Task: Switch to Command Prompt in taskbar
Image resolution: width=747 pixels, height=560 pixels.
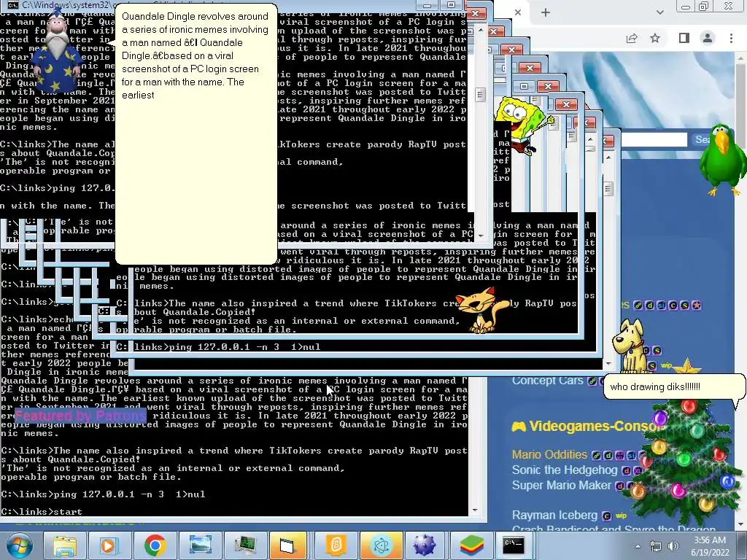Action: tap(514, 545)
